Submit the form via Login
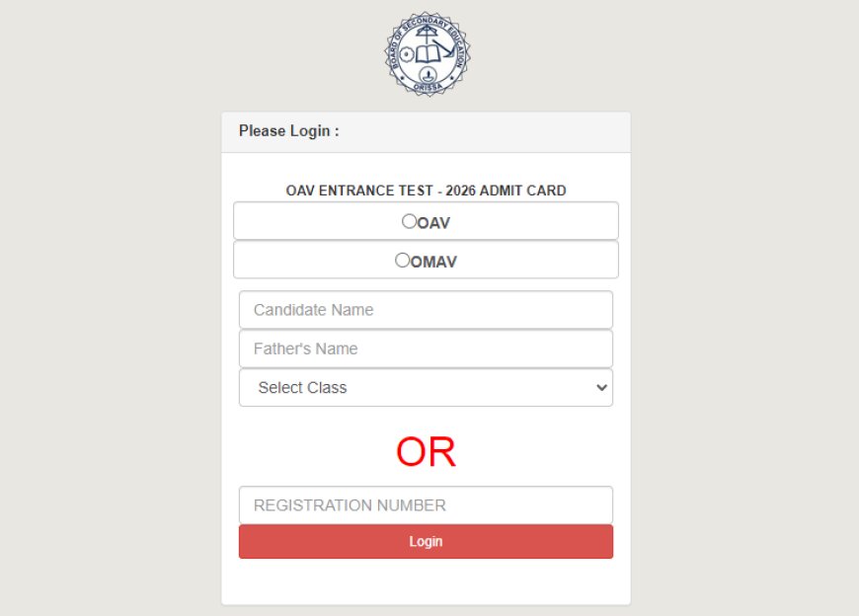 point(426,541)
